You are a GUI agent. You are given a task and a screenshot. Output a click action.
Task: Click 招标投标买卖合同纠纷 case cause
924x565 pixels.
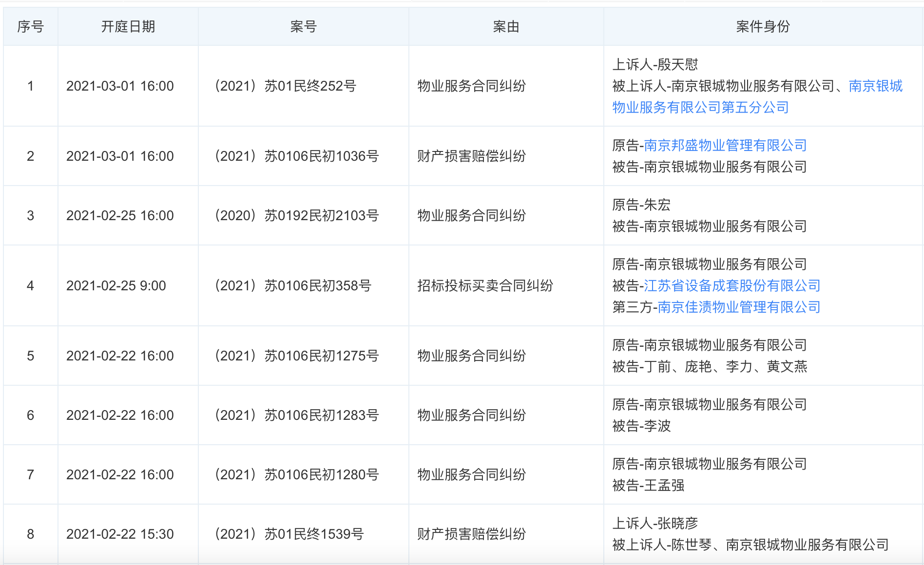pyautogui.click(x=485, y=285)
